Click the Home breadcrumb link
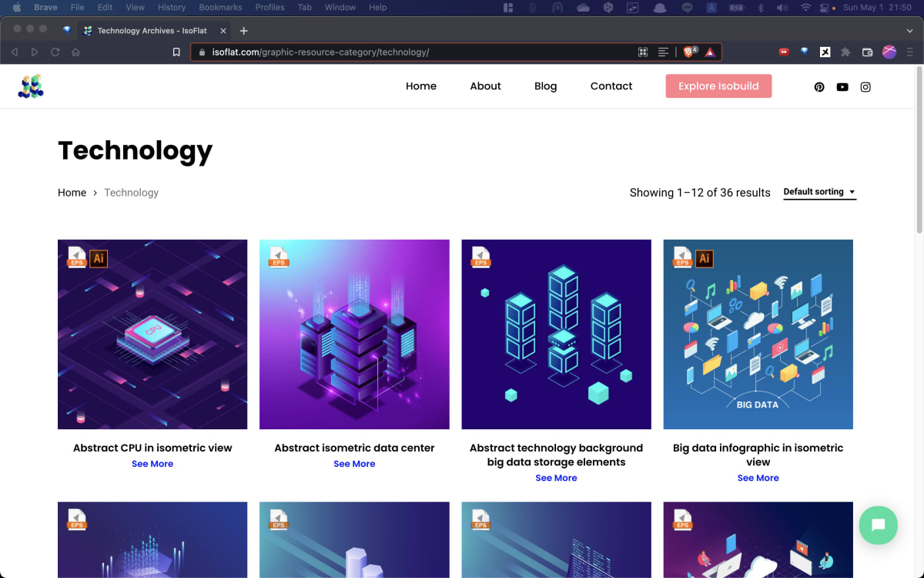 (x=72, y=193)
